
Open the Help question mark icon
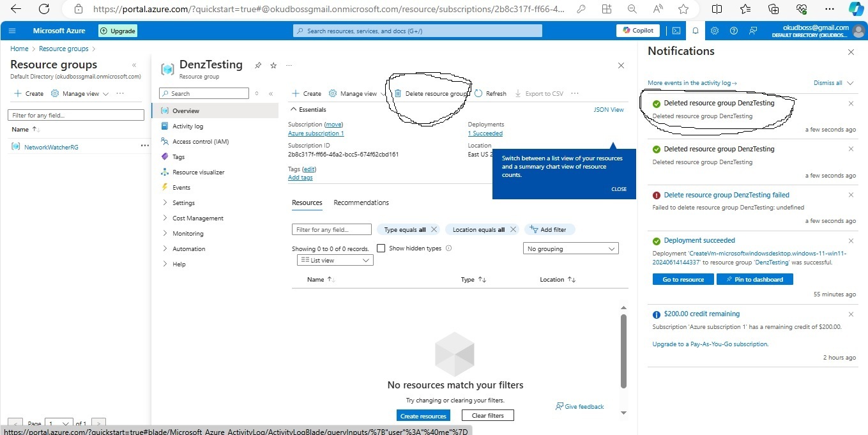coord(734,31)
